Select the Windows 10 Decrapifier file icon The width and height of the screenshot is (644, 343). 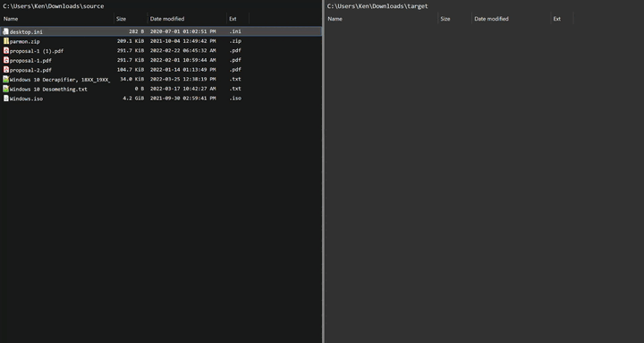coord(5,79)
